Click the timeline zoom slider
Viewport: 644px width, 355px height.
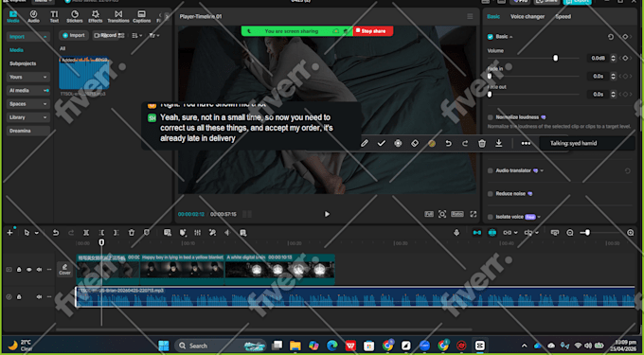pyautogui.click(x=588, y=233)
